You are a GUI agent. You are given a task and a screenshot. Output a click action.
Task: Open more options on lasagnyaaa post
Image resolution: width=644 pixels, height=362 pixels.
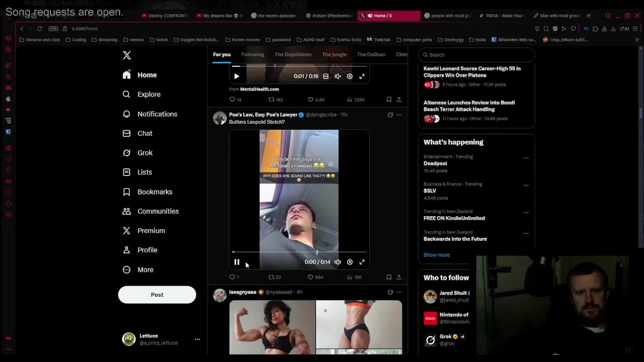coord(399,292)
